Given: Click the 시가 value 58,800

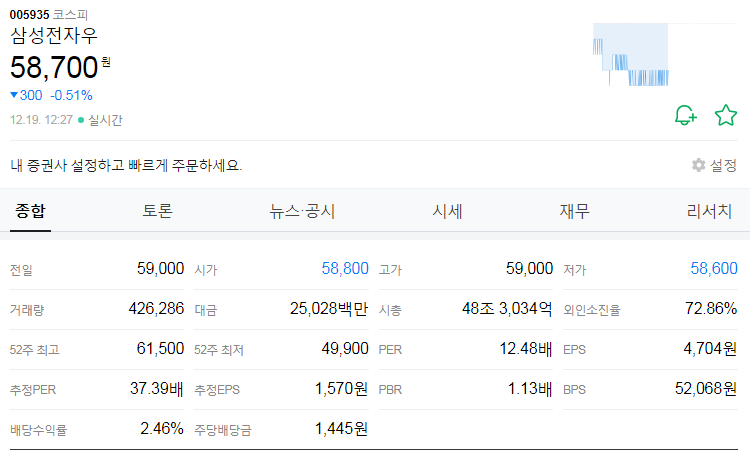Looking at the screenshot, I should pyautogui.click(x=345, y=268).
